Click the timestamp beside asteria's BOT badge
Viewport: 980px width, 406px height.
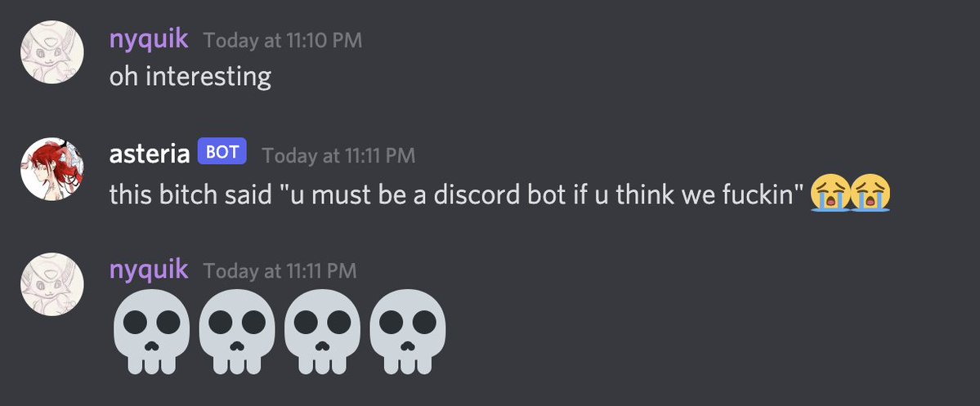(338, 155)
